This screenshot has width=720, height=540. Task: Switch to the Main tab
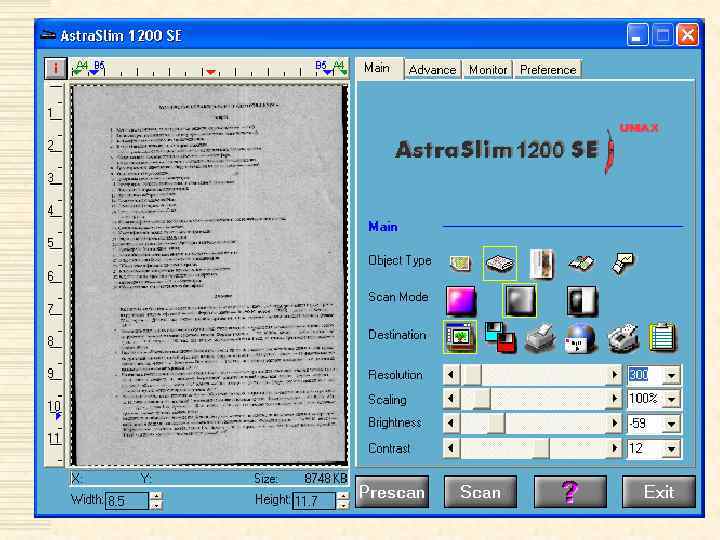[x=377, y=68]
